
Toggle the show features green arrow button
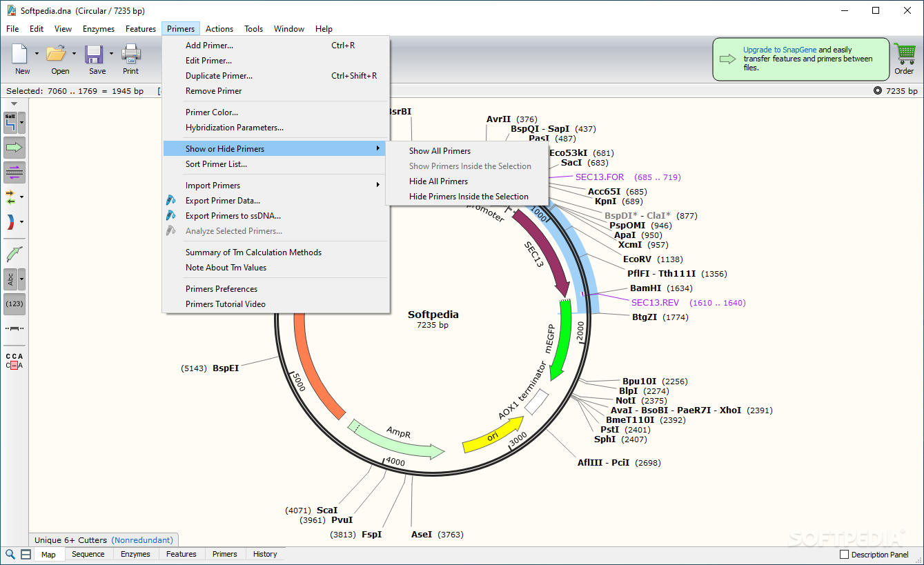click(x=14, y=147)
